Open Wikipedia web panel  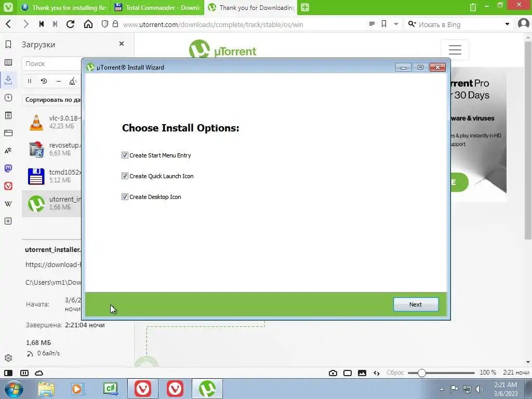click(8, 204)
